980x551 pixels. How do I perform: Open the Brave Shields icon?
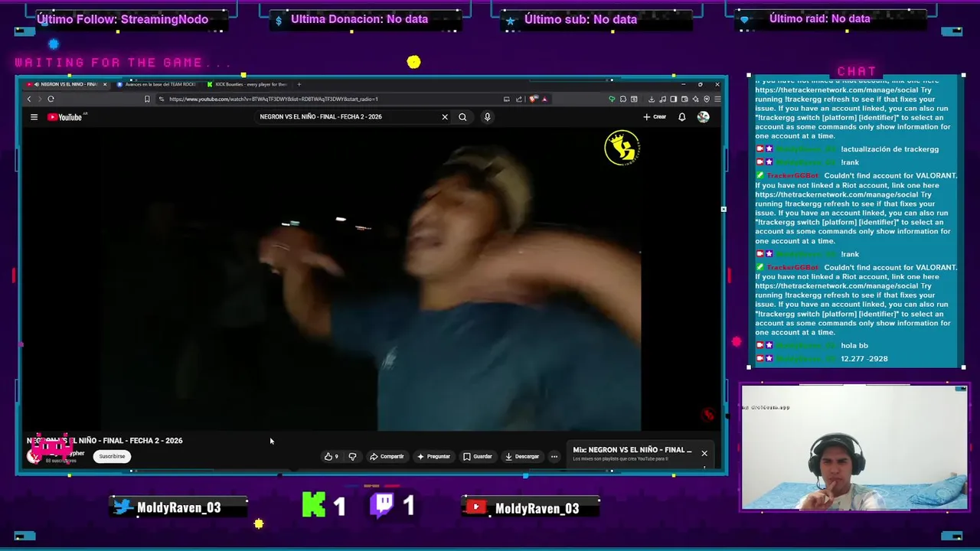click(533, 99)
